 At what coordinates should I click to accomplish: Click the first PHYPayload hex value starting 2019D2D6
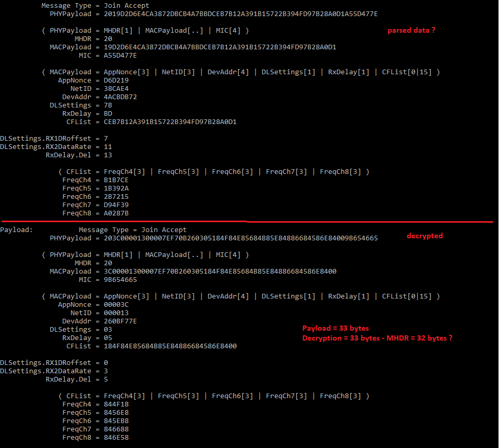(240, 14)
